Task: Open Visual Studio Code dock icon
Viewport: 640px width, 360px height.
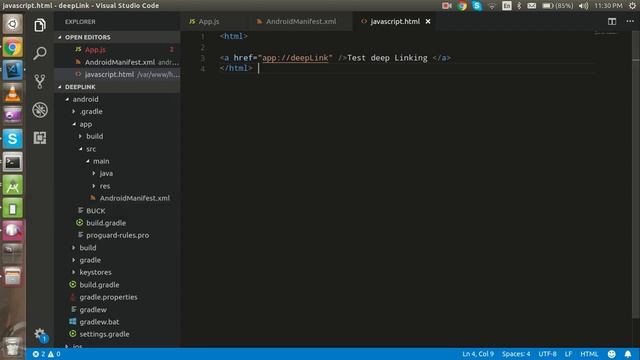Action: coord(13,70)
